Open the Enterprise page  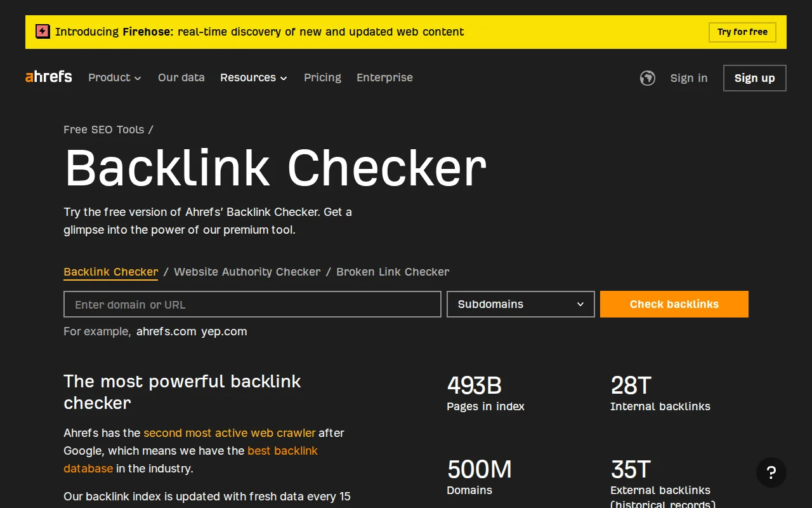point(384,77)
